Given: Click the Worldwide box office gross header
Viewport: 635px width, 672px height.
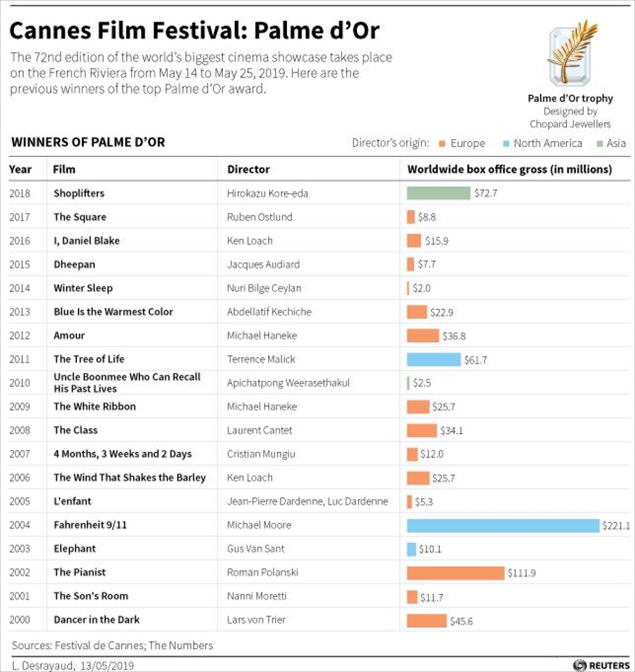Looking at the screenshot, I should 509,169.
